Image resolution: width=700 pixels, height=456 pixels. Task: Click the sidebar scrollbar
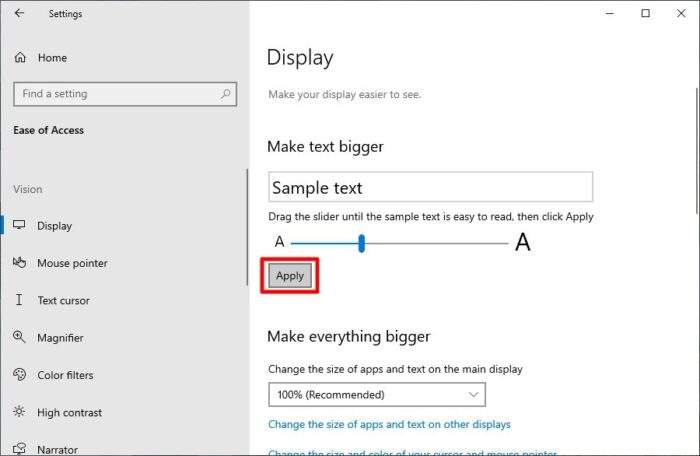click(247, 227)
